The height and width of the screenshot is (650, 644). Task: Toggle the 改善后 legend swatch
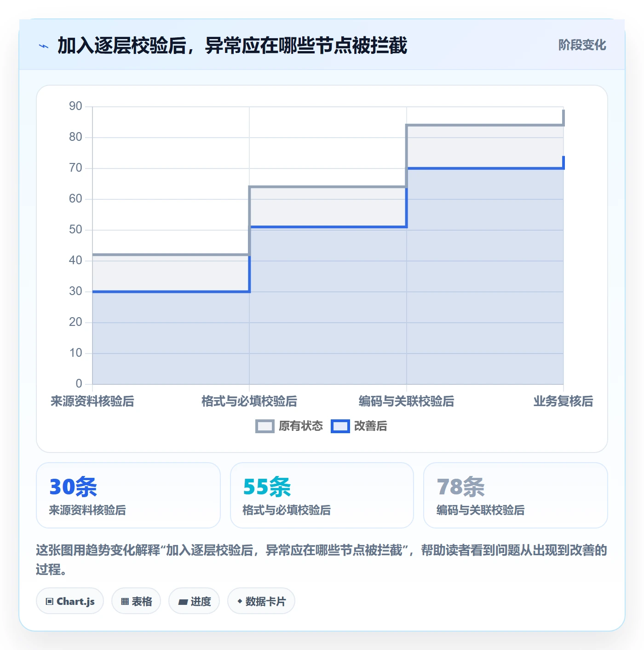pyautogui.click(x=340, y=426)
